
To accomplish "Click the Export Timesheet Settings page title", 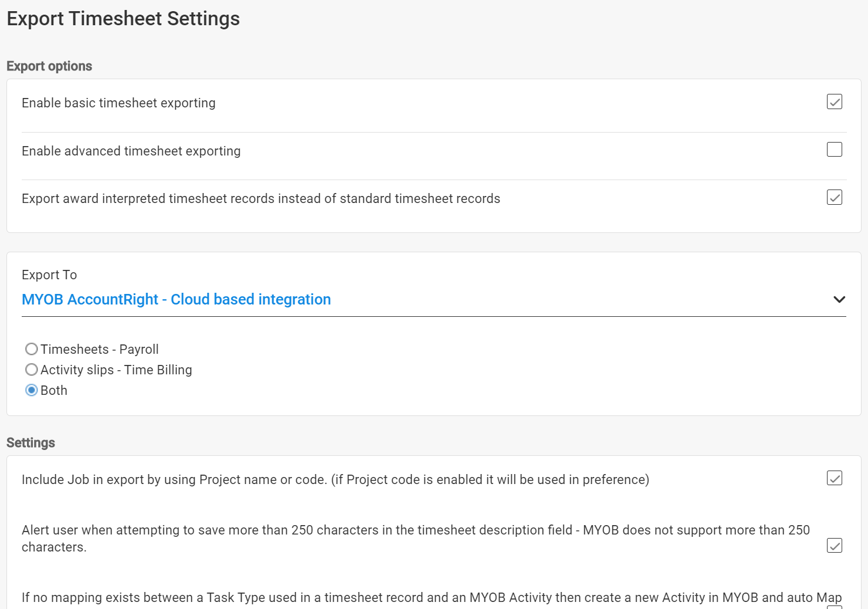I will [x=123, y=18].
